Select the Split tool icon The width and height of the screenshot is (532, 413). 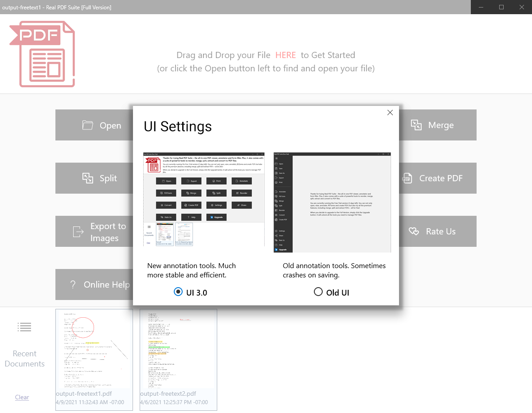[88, 178]
